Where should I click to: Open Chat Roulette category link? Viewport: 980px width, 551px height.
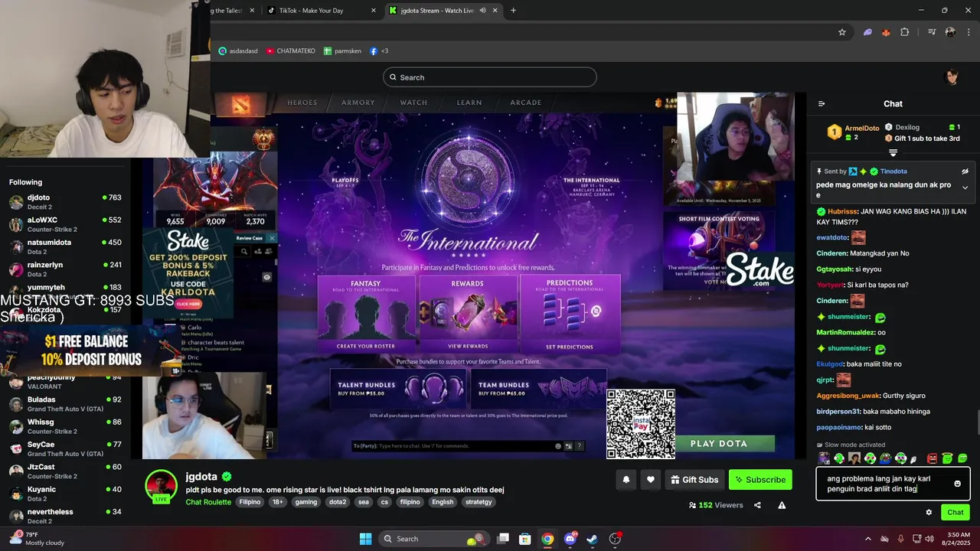tap(208, 502)
